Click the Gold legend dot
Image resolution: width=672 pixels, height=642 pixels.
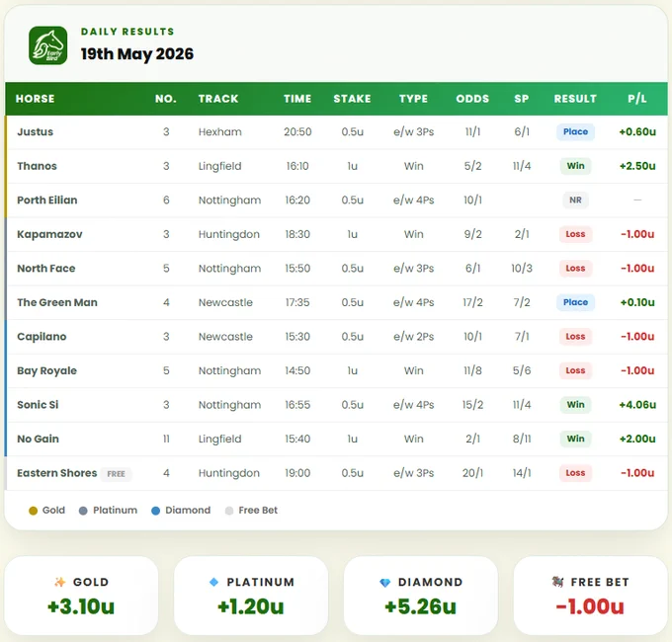click(33, 511)
